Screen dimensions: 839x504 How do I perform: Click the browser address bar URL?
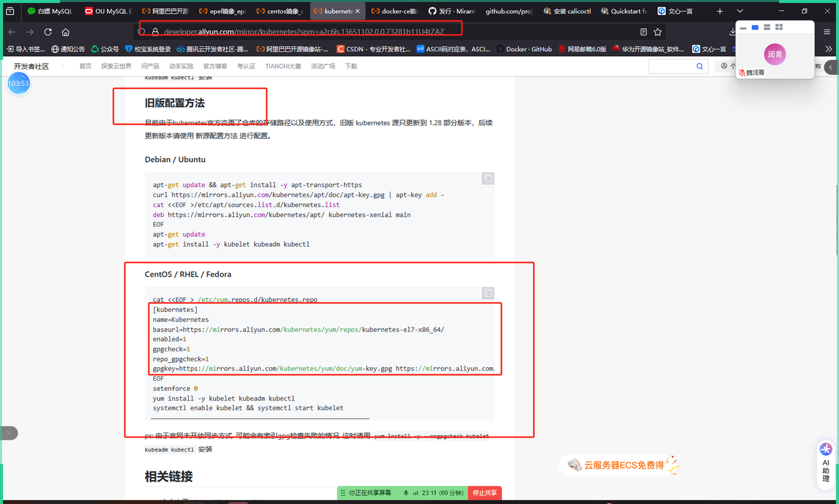point(304,31)
